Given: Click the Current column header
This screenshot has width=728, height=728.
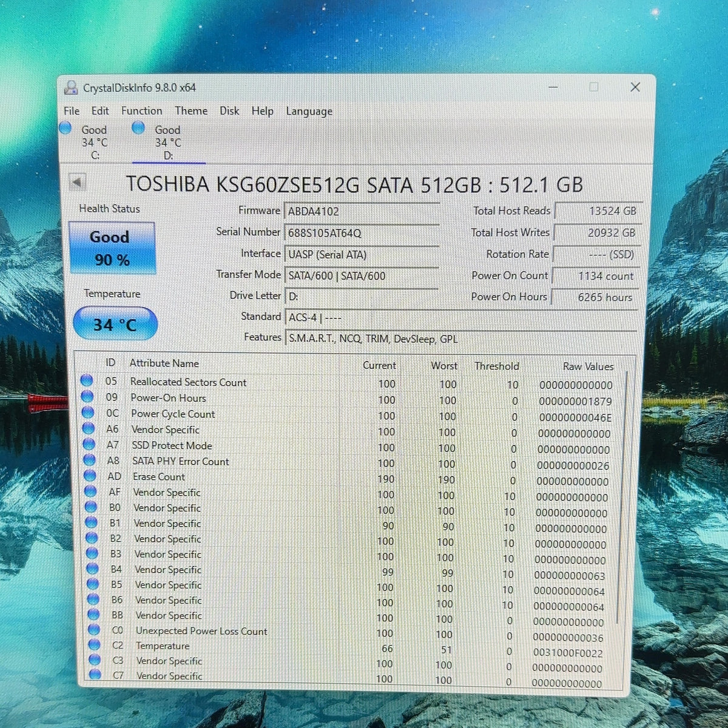Looking at the screenshot, I should [x=379, y=365].
